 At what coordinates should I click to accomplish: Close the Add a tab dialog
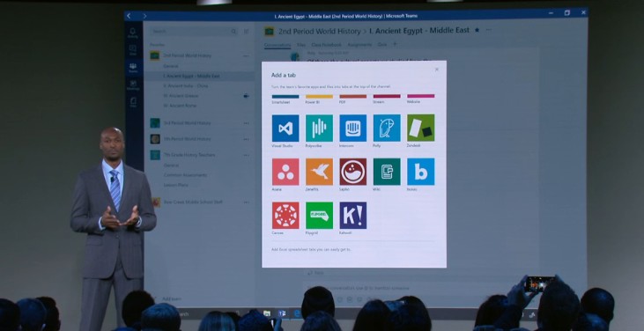coord(437,70)
